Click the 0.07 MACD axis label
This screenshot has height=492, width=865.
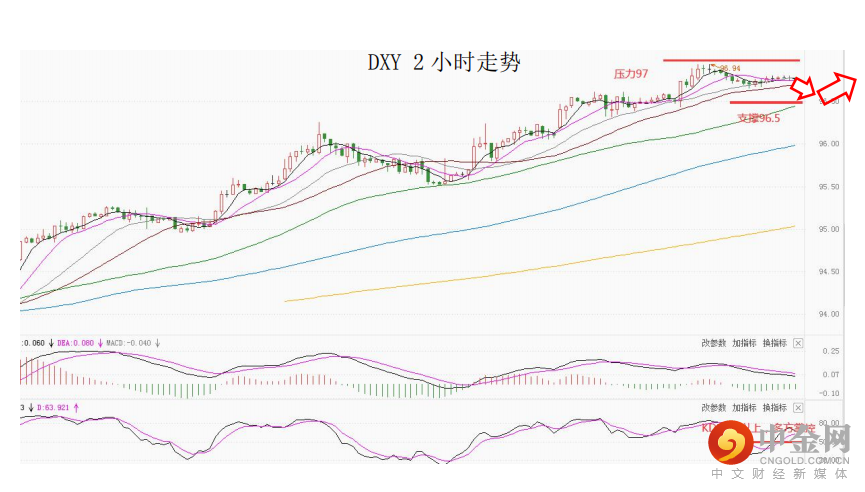point(831,375)
